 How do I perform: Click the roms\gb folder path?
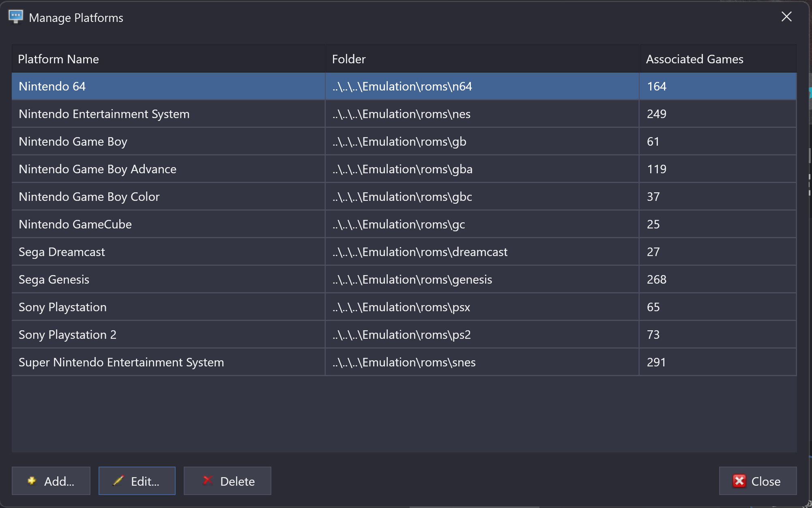pyautogui.click(x=482, y=142)
